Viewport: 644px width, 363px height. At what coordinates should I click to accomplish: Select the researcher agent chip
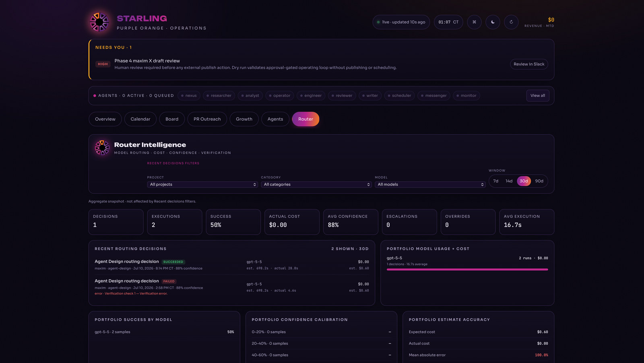[x=219, y=96]
